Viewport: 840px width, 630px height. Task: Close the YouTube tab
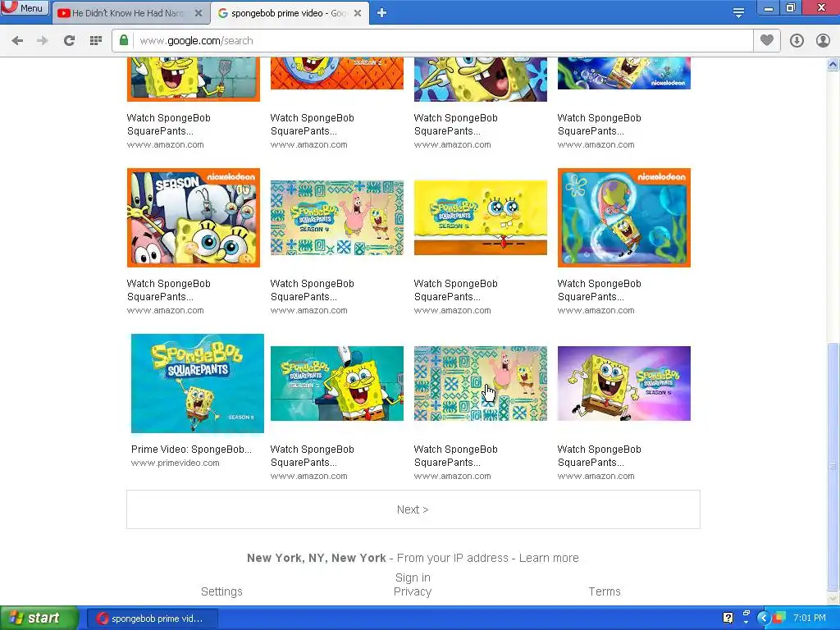coord(199,13)
